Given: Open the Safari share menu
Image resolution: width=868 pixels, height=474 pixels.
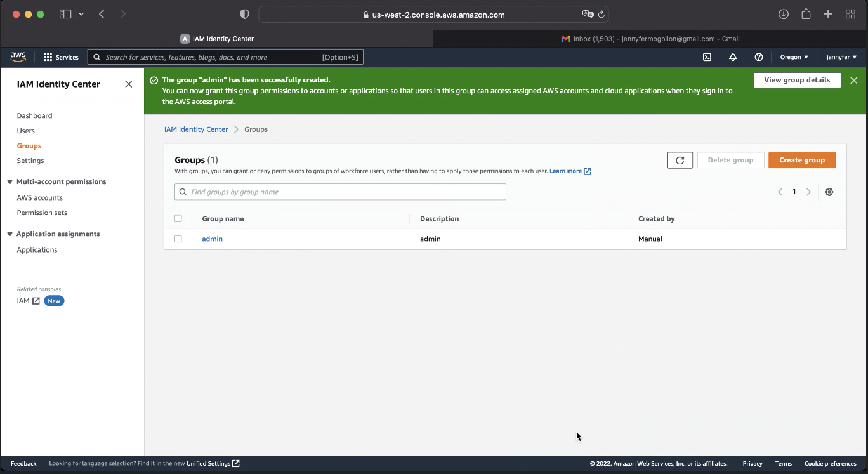Looking at the screenshot, I should click(806, 14).
